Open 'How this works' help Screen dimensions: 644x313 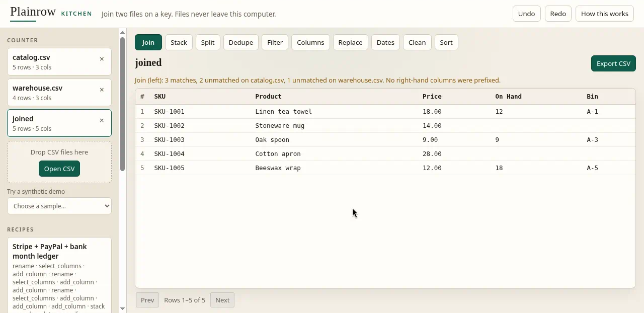point(605,14)
